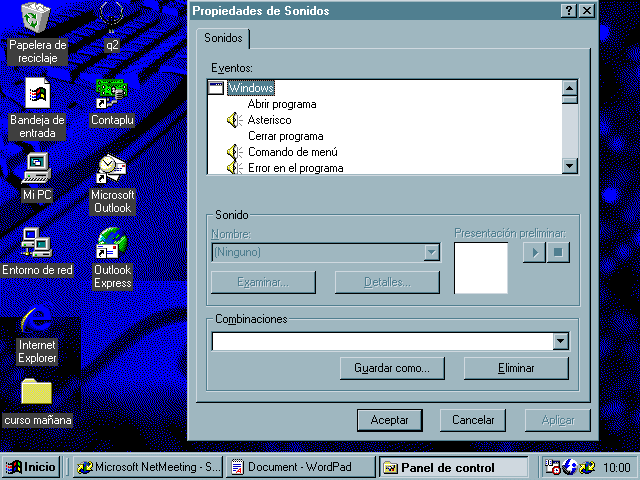The image size is (640, 480).
Task: Switch to Microsoft NetMeeting taskbar button
Action: [149, 467]
